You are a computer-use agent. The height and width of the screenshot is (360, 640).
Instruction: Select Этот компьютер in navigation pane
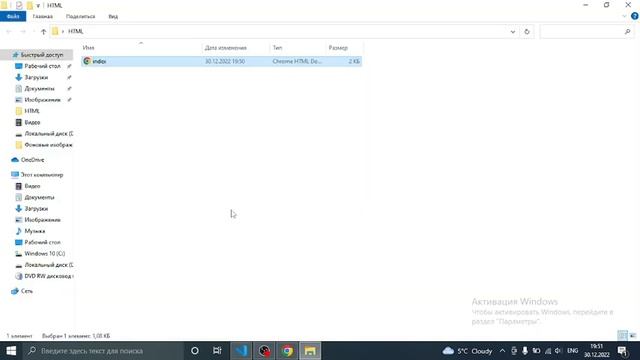42,175
